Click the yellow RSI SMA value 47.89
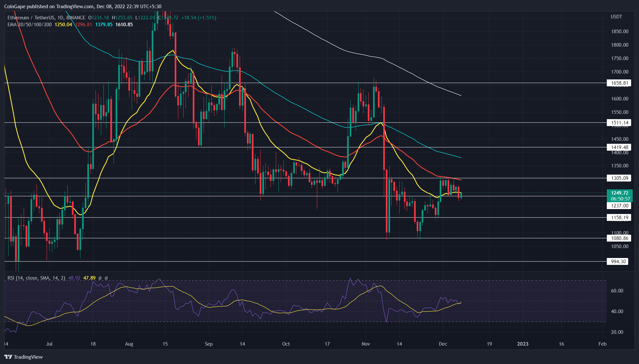The image size is (639, 364). tap(89, 278)
